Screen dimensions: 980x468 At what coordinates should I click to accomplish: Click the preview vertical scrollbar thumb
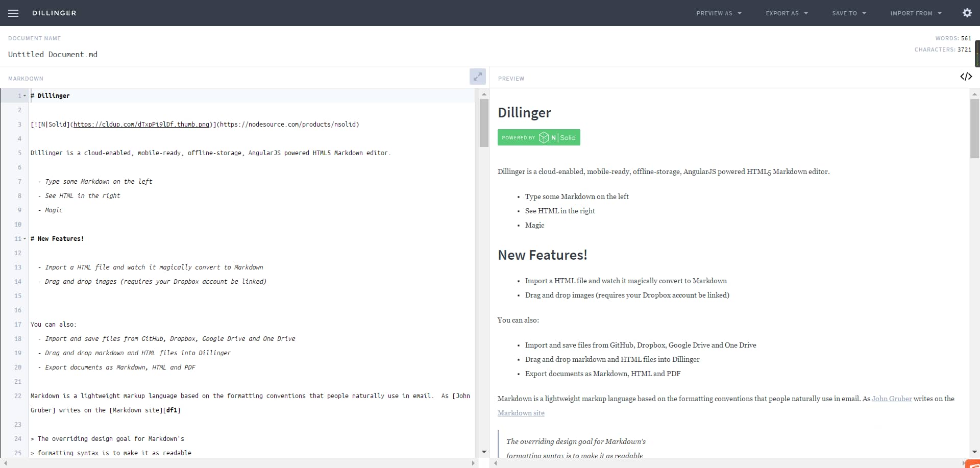tap(974, 129)
